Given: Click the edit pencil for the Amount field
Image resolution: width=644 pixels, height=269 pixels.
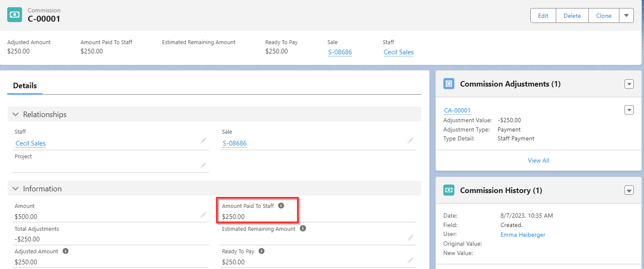Looking at the screenshot, I should tap(203, 215).
